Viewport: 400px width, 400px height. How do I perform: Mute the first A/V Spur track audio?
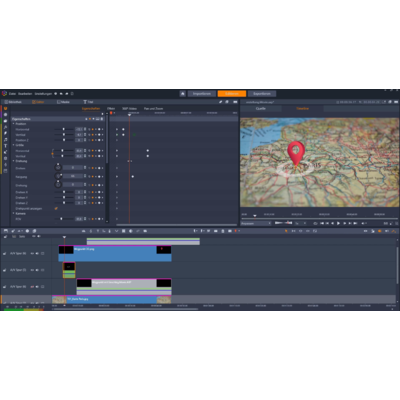(x=37, y=253)
